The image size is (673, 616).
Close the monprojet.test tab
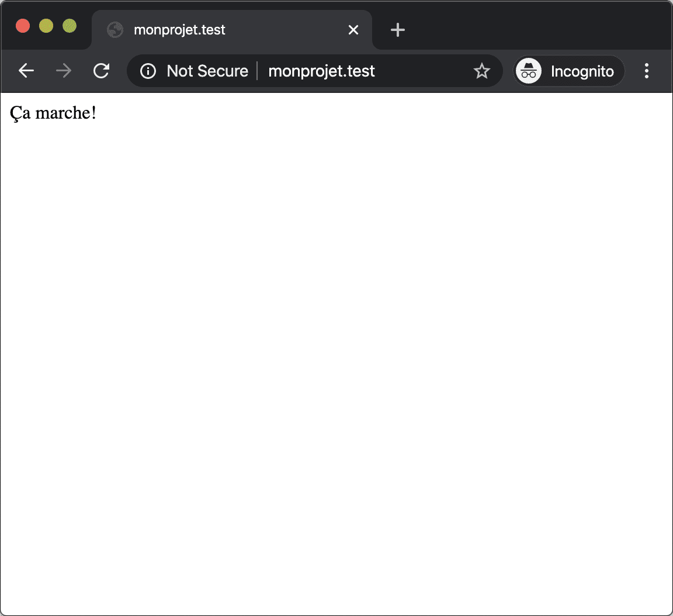(353, 30)
